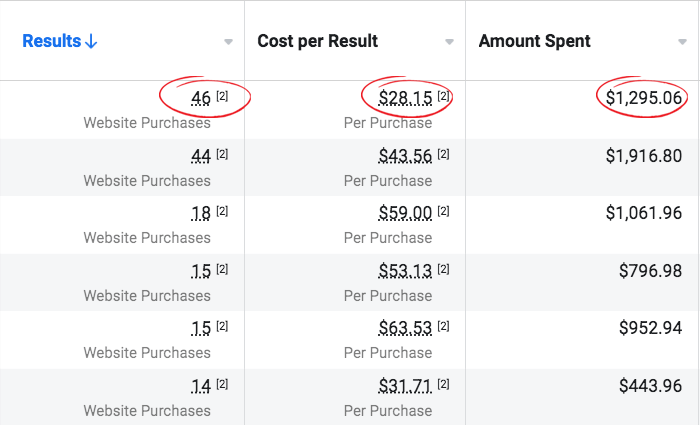The height and width of the screenshot is (425, 700).
Task: Click the 44 website purchases result
Action: [x=200, y=156]
